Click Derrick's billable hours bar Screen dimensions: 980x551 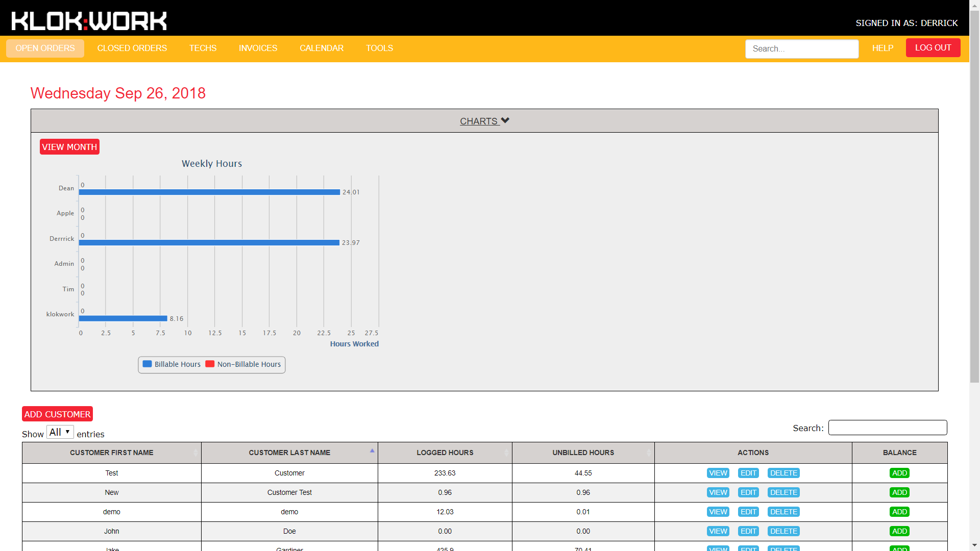pyautogui.click(x=209, y=243)
